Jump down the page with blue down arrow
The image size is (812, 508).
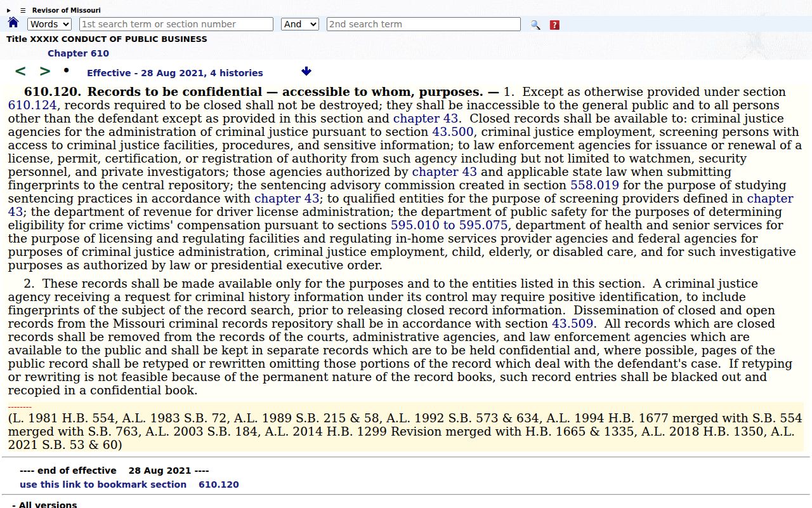tap(306, 72)
